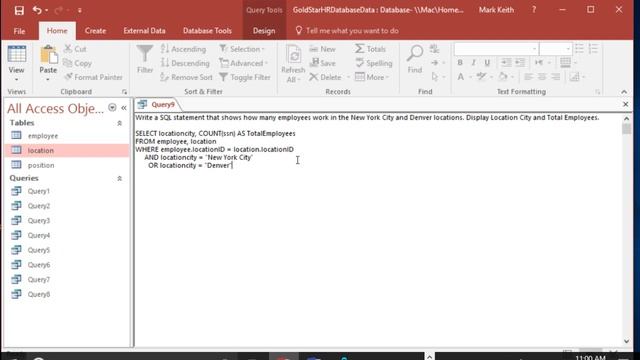The width and height of the screenshot is (640, 360).
Task: Click Copy in the Clipboard group
Action: 78,63
